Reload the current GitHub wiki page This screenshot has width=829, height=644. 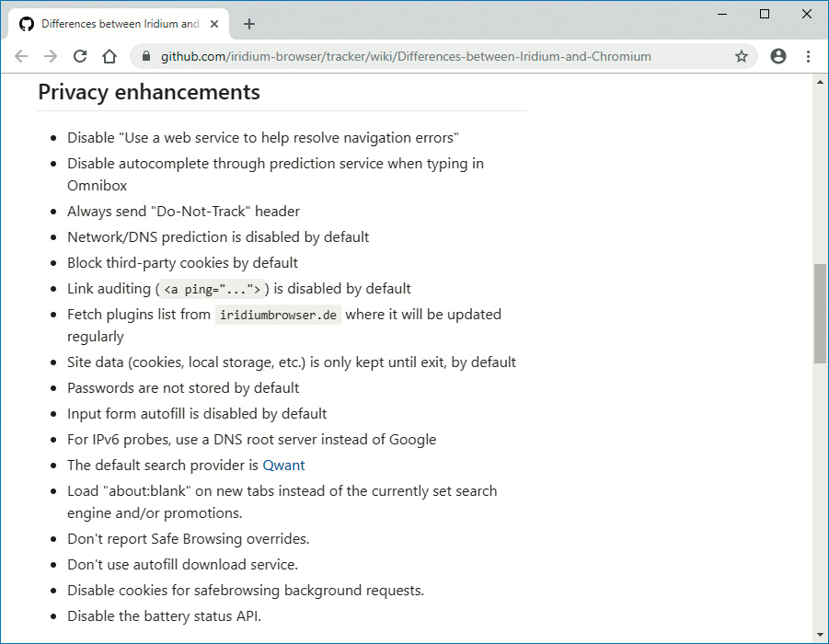[80, 56]
